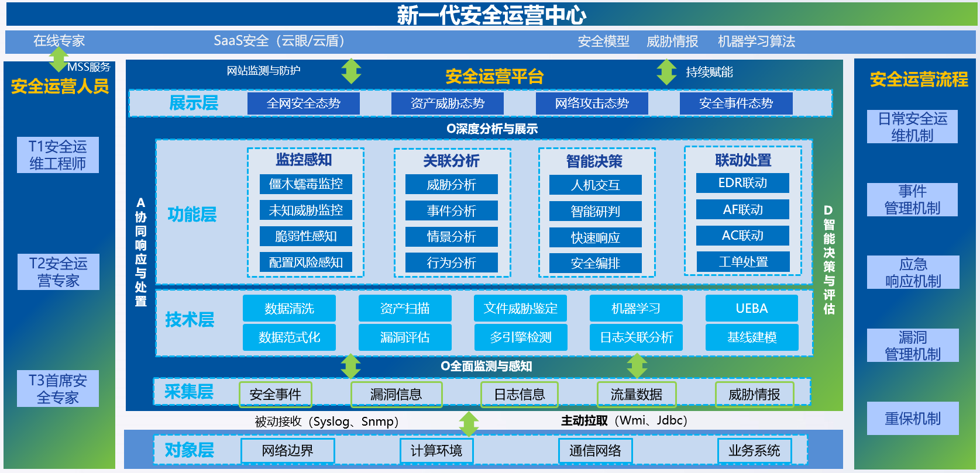Click the green double arrow beside MSS服务
Image resolution: width=980 pixels, height=473 pixels.
click(59, 59)
